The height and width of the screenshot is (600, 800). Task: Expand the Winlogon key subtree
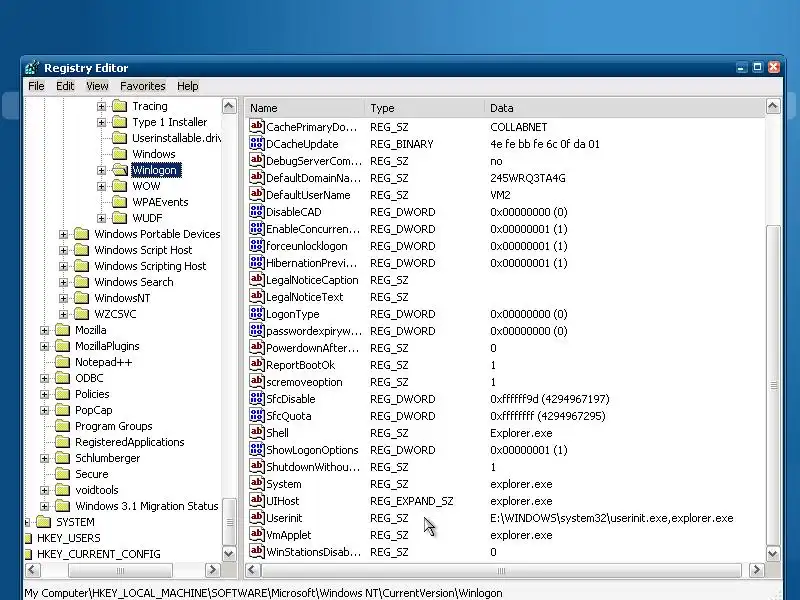pos(101,170)
